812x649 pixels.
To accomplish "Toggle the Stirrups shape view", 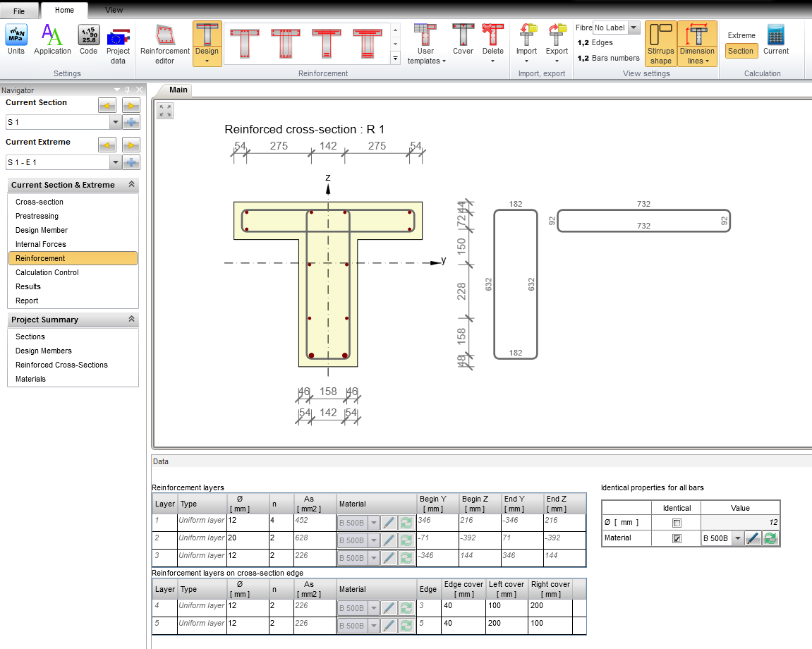I will tap(661, 44).
